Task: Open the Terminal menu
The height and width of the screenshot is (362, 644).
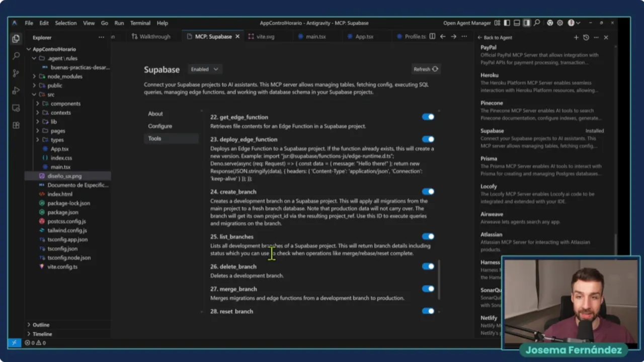Action: [x=140, y=23]
